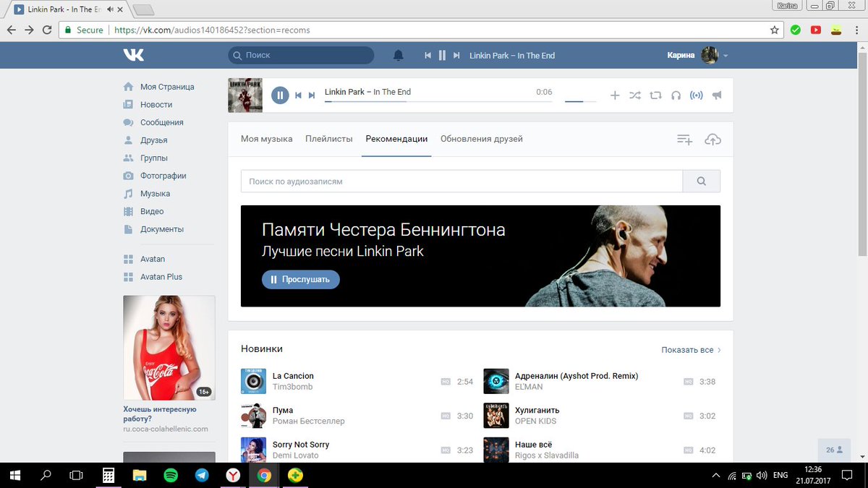Open the Карина profile dropdown arrow
868x488 pixels.
point(726,56)
